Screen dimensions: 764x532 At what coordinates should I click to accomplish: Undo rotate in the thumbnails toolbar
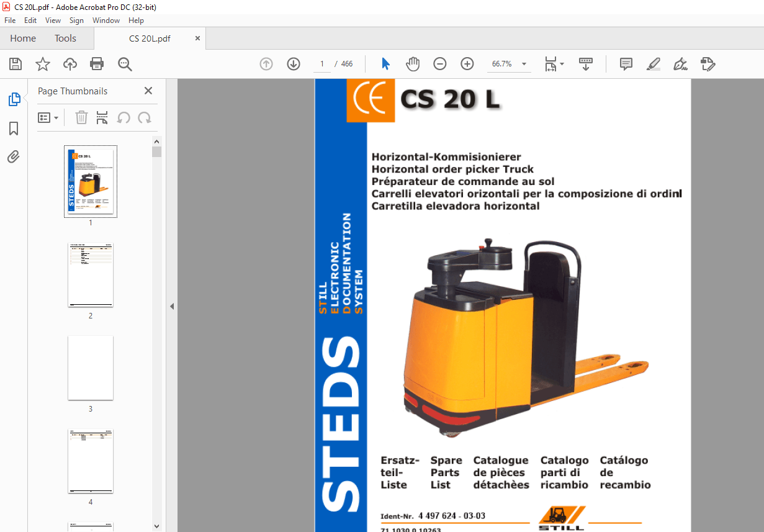(x=122, y=117)
